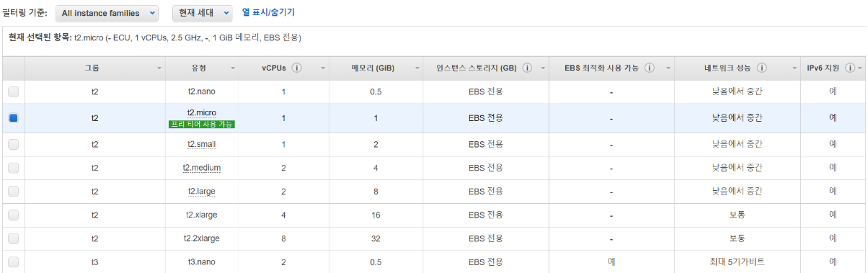
Task: Open info icon next to 인스턴스 스토리지 (GB) header
Action: [527, 68]
